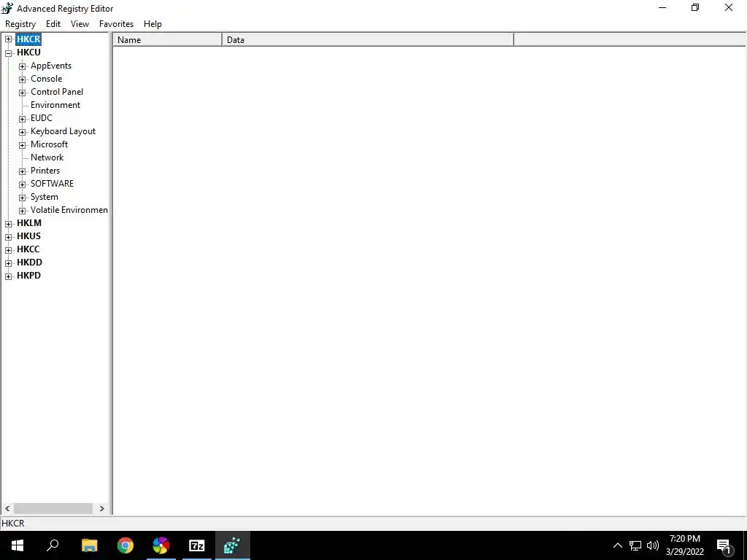Expand the HKPD root key

pos(9,276)
